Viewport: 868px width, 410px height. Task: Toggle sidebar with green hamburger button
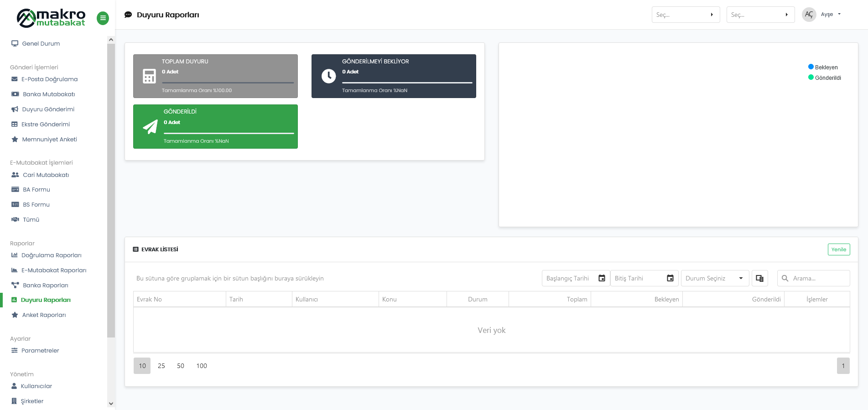[x=103, y=18]
